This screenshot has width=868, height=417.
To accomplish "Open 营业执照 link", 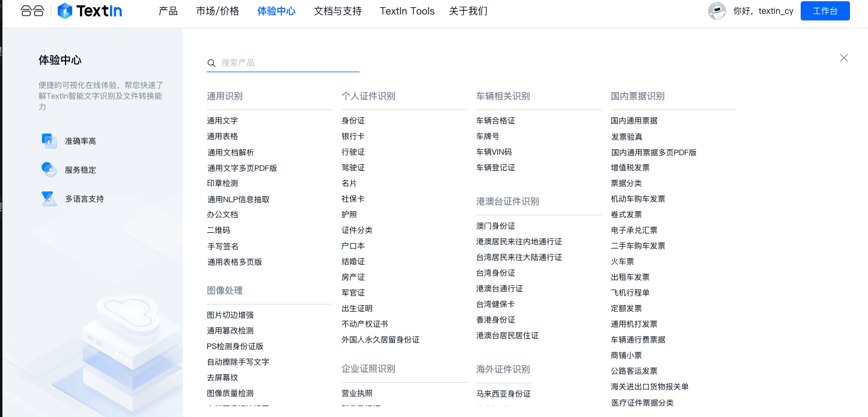I will pyautogui.click(x=357, y=394).
